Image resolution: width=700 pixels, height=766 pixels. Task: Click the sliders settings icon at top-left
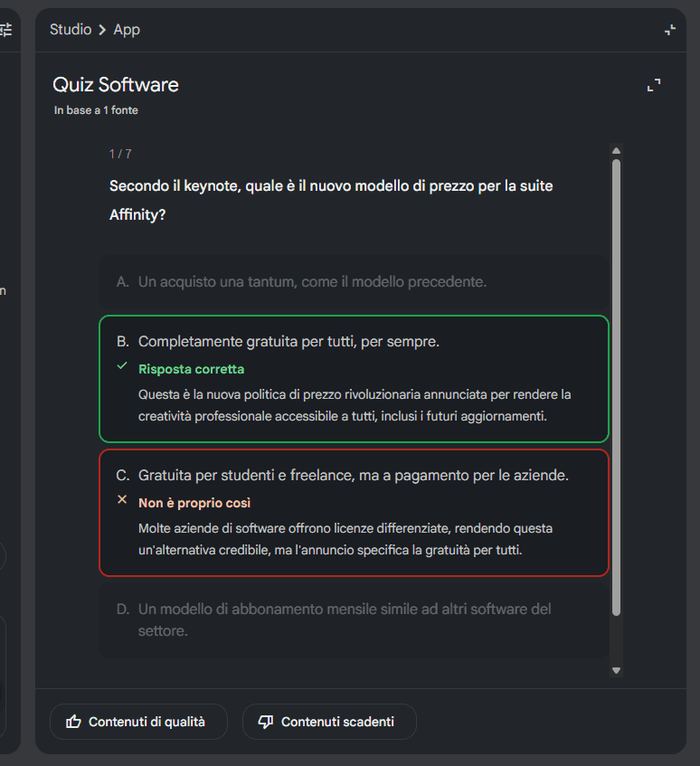(5, 30)
